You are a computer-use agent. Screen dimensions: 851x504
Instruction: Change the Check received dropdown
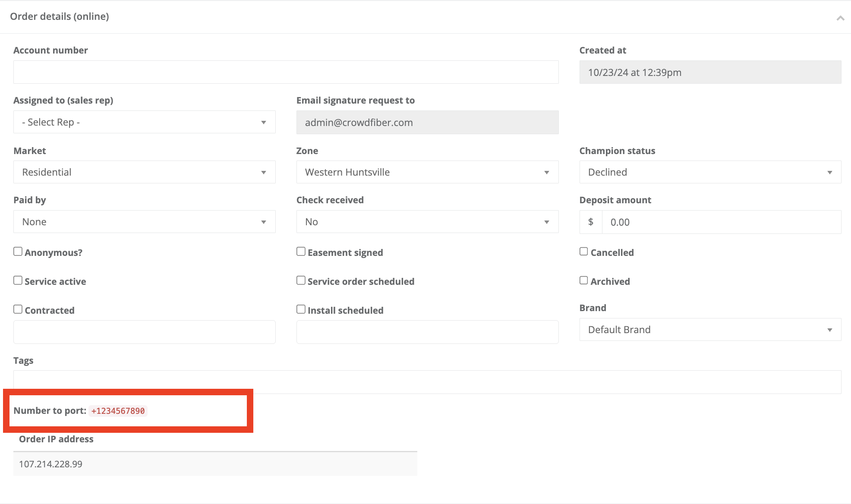click(x=427, y=222)
